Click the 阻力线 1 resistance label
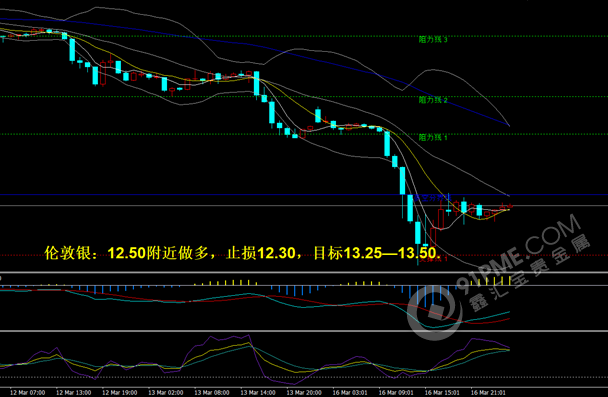The height and width of the screenshot is (397, 608). 433,137
